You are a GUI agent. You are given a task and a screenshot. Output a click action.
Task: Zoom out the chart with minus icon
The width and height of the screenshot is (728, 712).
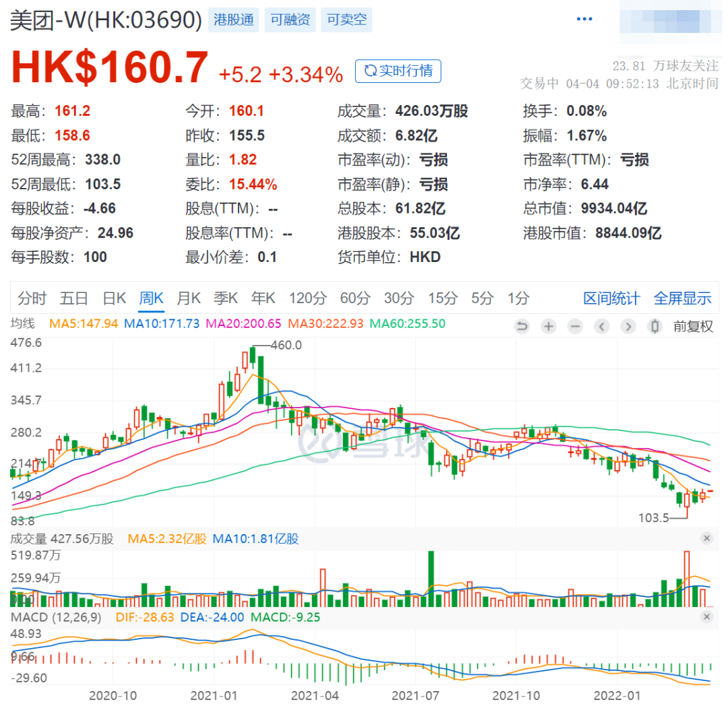575,327
